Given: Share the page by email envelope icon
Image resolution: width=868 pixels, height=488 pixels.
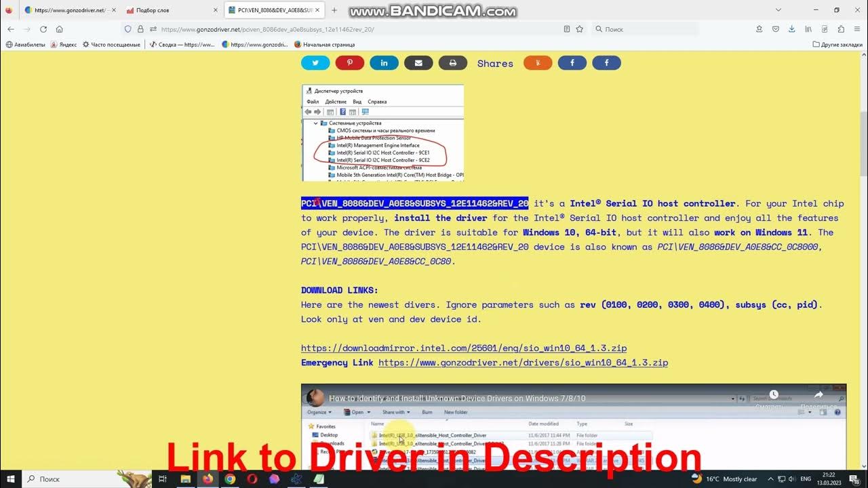Looking at the screenshot, I should coord(418,63).
